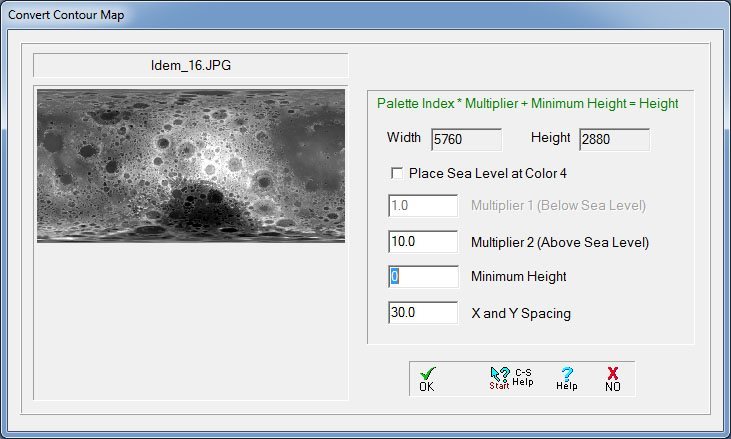Focus the Minimum Height input field
The width and height of the screenshot is (731, 439).
click(x=423, y=276)
